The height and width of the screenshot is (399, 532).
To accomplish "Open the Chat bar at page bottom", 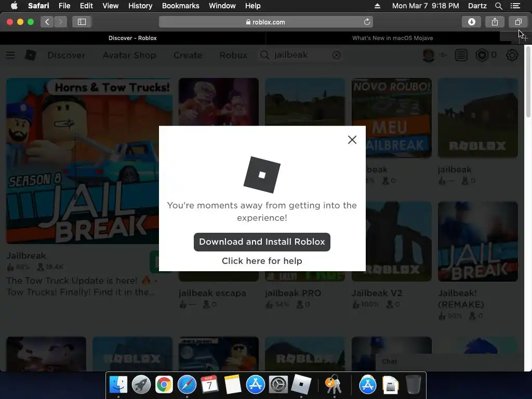I will pyautogui.click(x=450, y=362).
